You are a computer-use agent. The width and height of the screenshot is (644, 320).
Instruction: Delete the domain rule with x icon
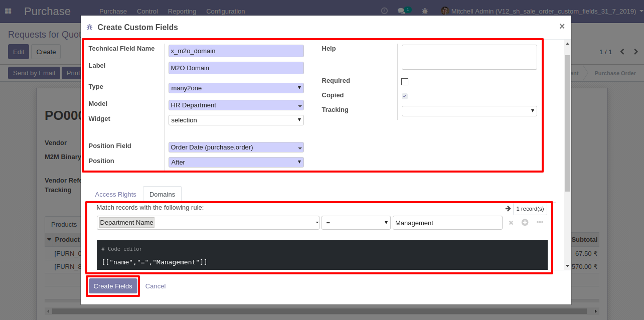click(511, 223)
